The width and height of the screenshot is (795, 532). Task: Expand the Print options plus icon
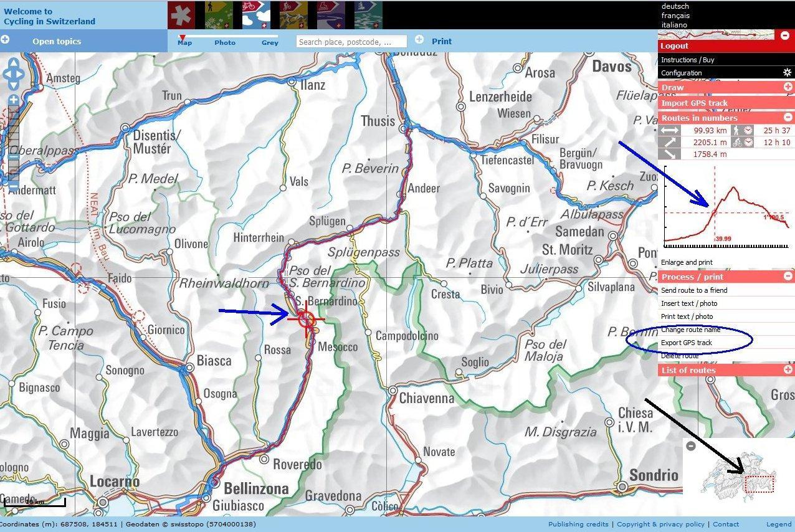[419, 40]
